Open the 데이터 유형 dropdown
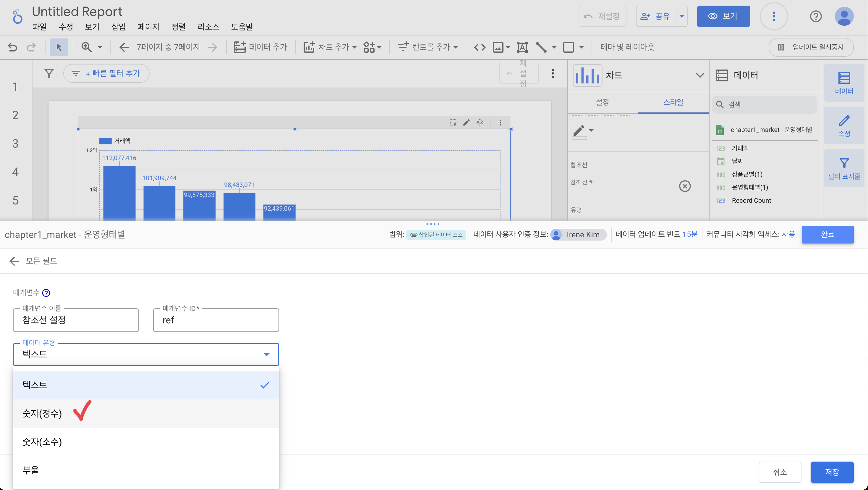This screenshot has height=490, width=868. pos(145,354)
